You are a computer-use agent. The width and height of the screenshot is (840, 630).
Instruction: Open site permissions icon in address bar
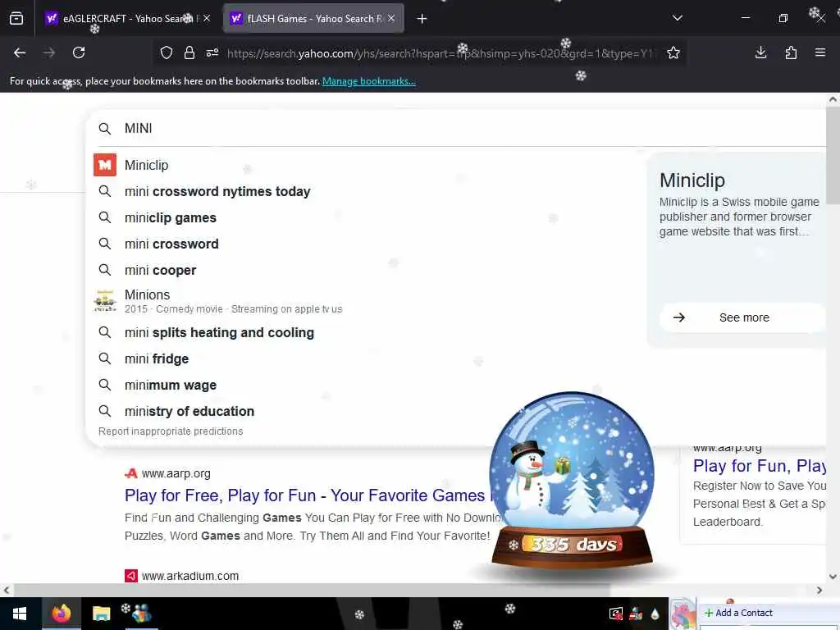(x=212, y=52)
